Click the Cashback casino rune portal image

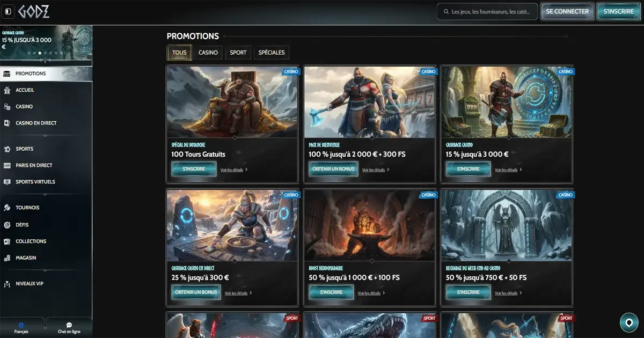coord(507,102)
